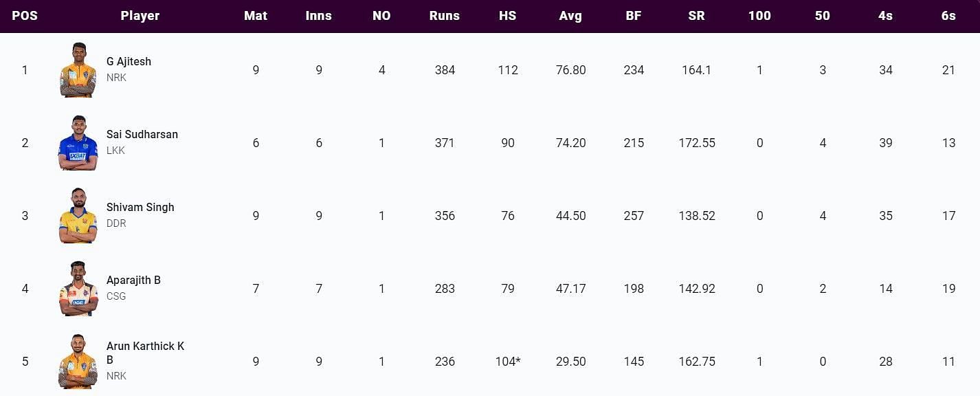This screenshot has width=980, height=396.
Task: Open G Ajitesh player name link
Action: point(129,61)
